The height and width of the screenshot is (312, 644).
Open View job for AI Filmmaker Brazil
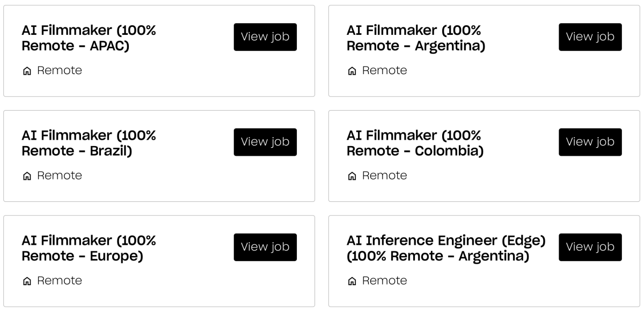point(265,142)
